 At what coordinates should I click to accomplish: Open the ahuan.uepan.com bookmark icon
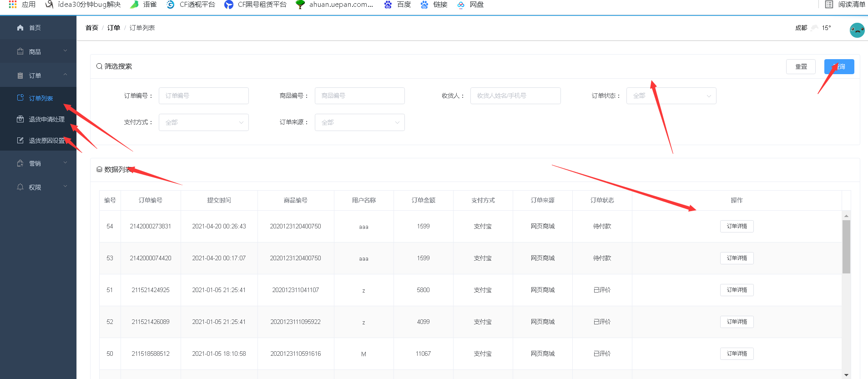(x=300, y=4)
